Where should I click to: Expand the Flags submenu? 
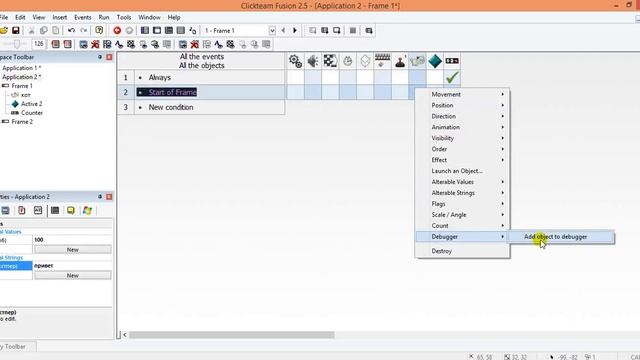pos(462,204)
